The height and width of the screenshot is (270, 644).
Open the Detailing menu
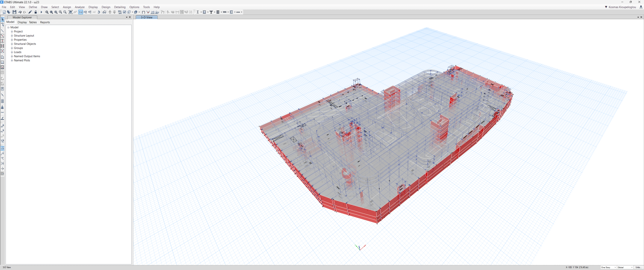coord(120,7)
